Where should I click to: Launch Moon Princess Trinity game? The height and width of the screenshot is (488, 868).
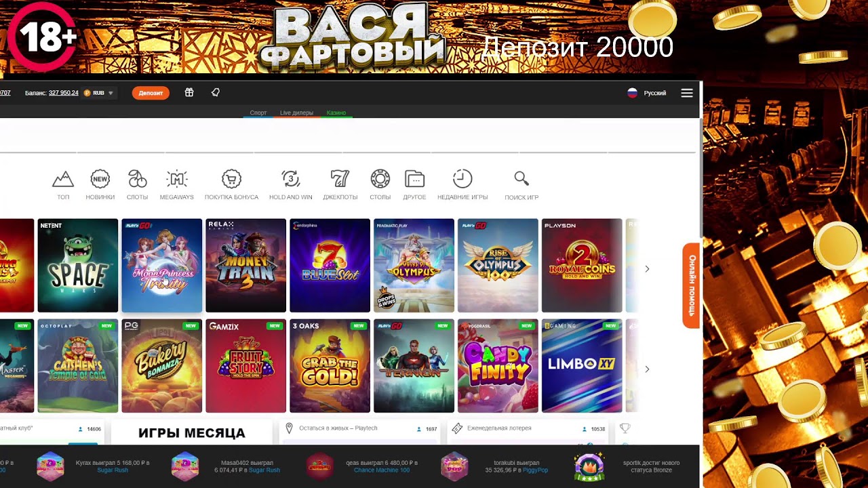pyautogui.click(x=162, y=266)
